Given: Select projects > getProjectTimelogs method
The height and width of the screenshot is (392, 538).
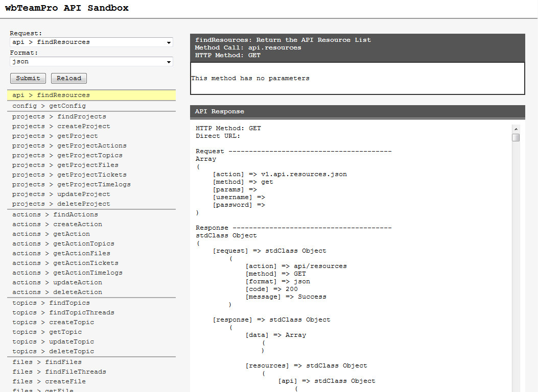Looking at the screenshot, I should click(x=72, y=185).
